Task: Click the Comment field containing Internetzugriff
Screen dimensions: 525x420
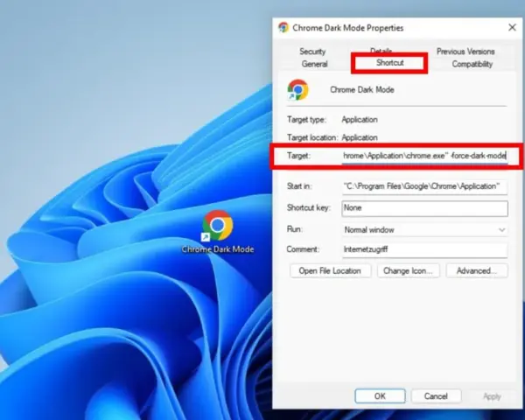Action: click(424, 249)
